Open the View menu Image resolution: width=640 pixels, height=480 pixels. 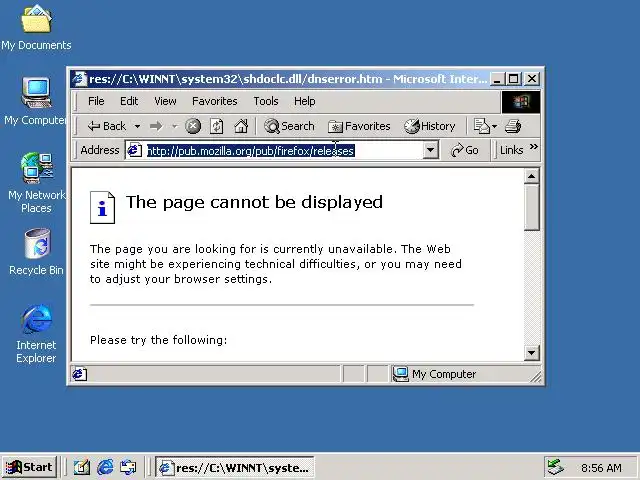click(x=165, y=101)
